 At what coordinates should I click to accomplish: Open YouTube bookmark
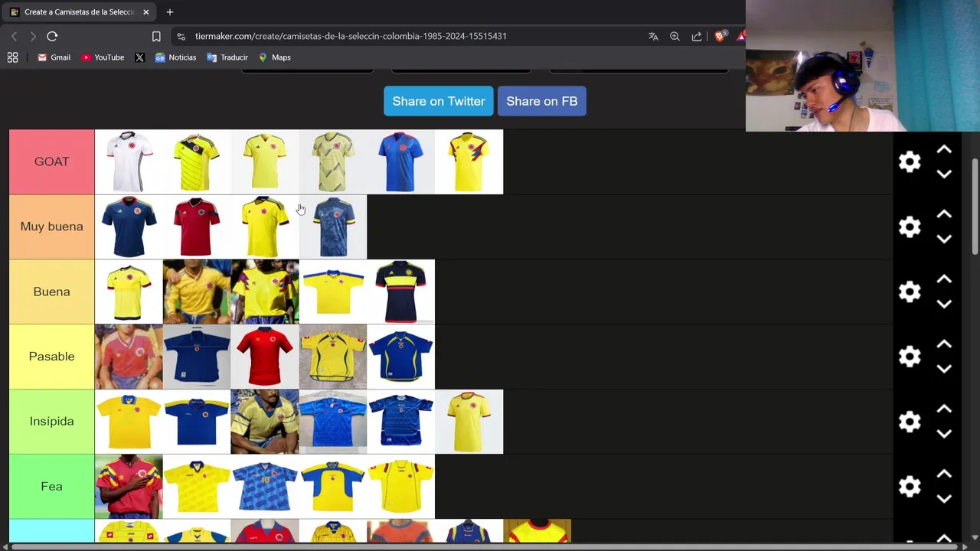[103, 57]
